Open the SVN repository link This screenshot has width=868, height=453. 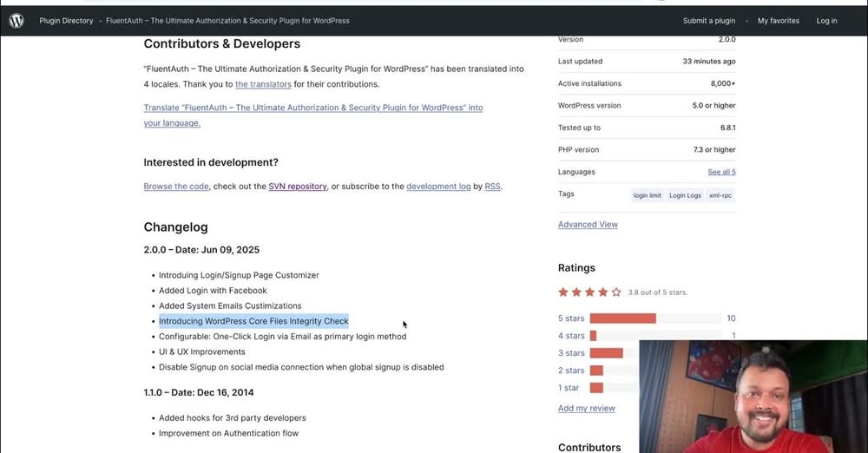[x=297, y=186]
